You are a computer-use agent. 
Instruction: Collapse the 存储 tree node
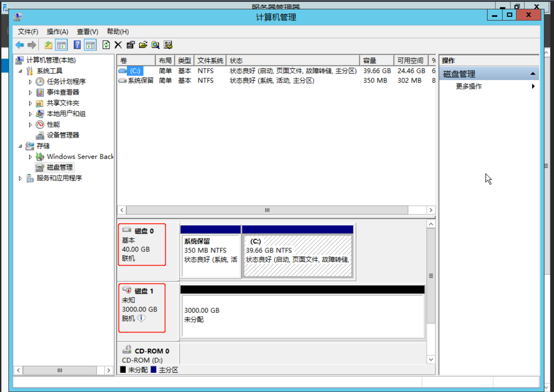click(20, 146)
